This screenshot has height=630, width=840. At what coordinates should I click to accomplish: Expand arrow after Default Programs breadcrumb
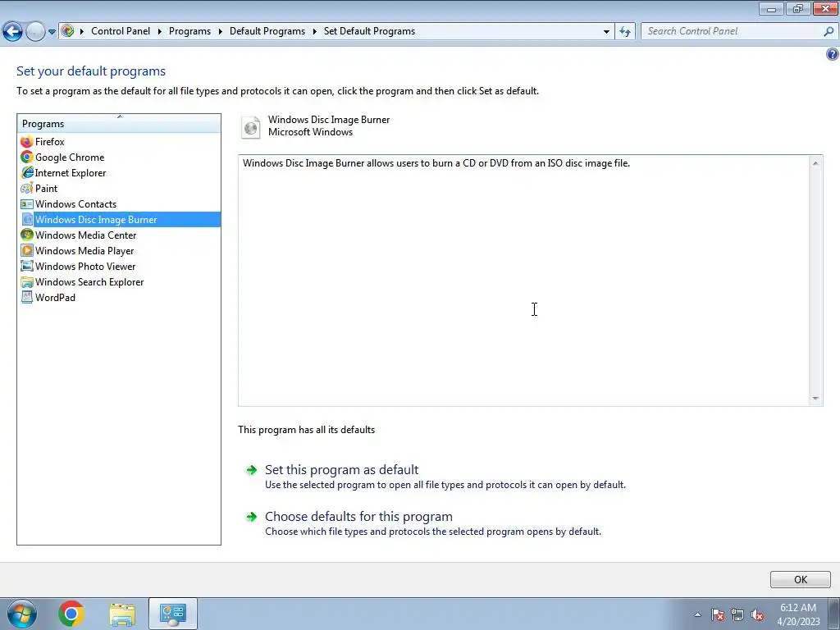(x=314, y=32)
